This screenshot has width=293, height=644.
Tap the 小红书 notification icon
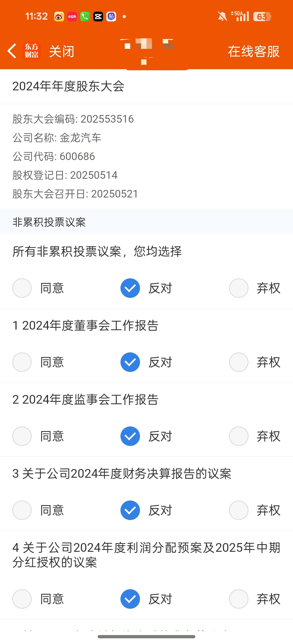tap(72, 17)
